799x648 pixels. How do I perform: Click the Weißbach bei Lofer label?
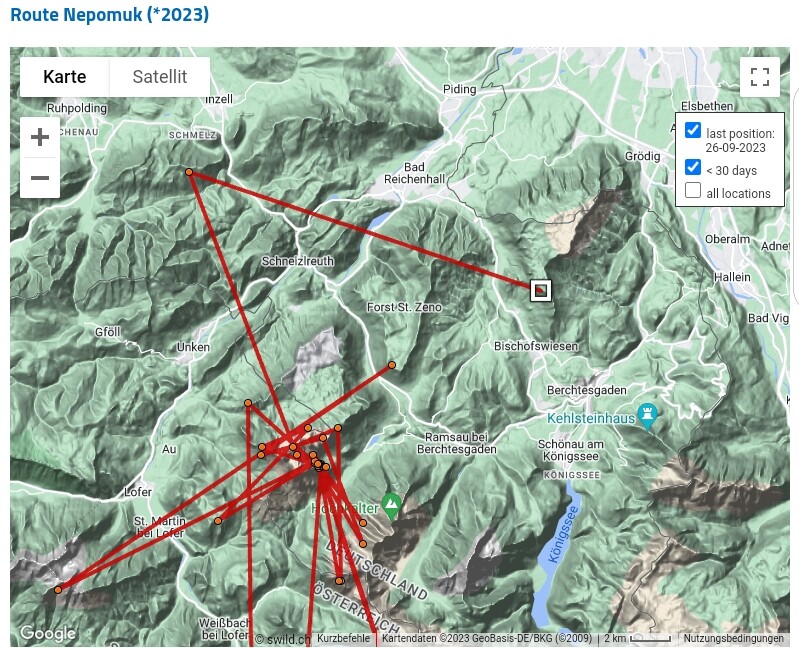pos(224,629)
